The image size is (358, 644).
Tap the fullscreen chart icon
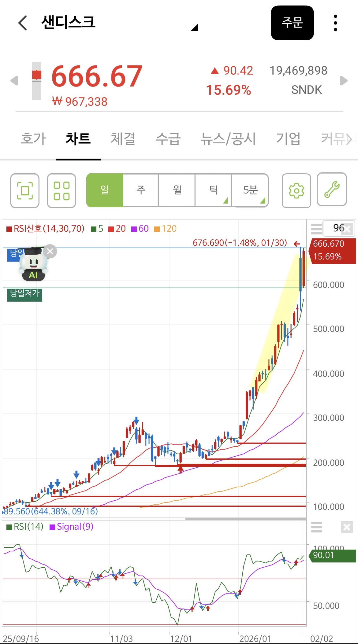click(x=25, y=191)
